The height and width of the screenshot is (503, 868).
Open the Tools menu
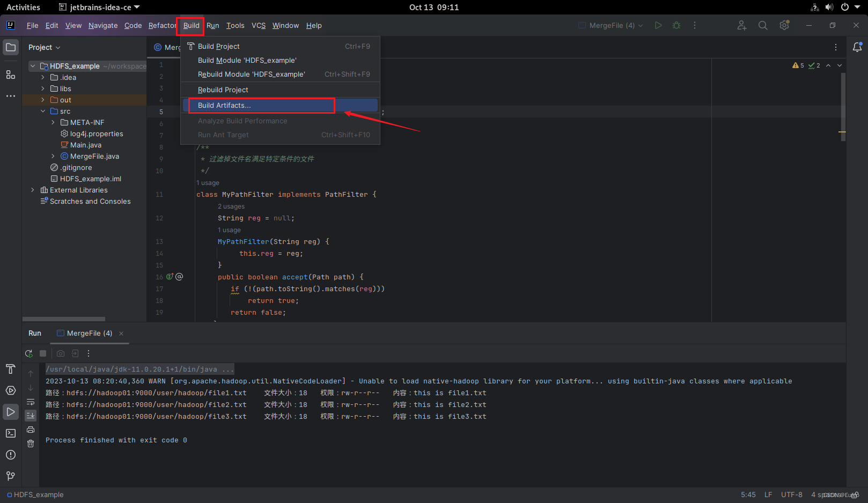tap(235, 25)
